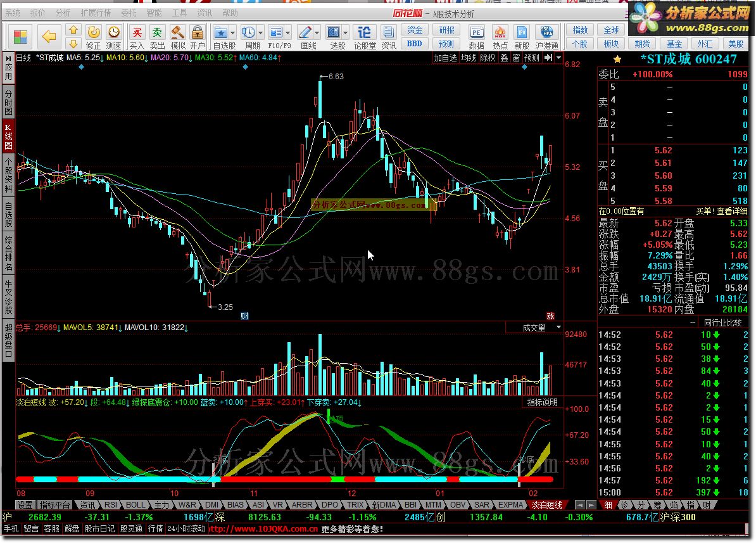Switch to 分时图 side view
This screenshot has width=756, height=543.
pos(8,101)
